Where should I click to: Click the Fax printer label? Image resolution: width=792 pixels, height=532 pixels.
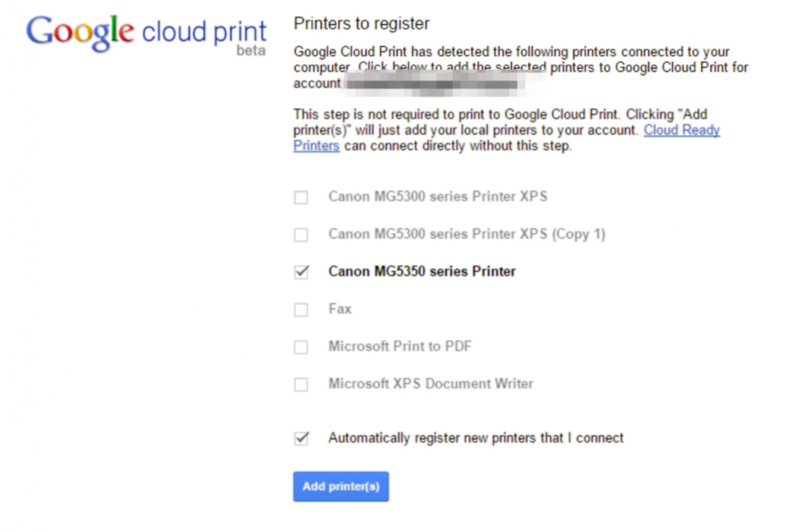[x=340, y=309]
